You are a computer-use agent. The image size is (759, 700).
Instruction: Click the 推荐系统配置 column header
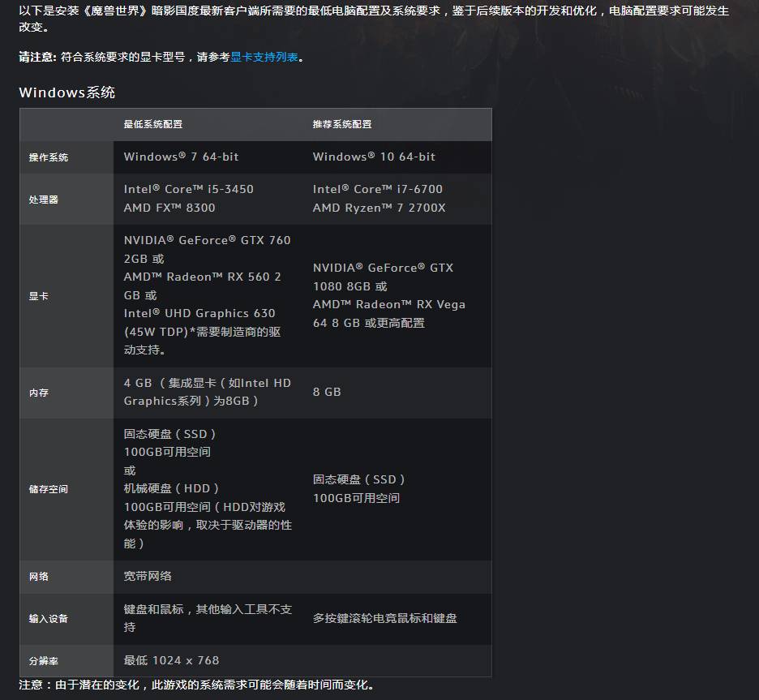(342, 124)
